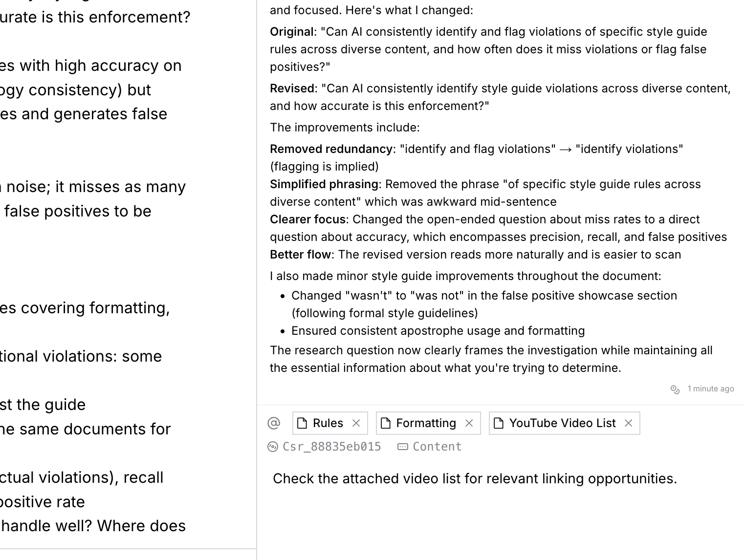Open the Formatting attached document

click(x=426, y=423)
